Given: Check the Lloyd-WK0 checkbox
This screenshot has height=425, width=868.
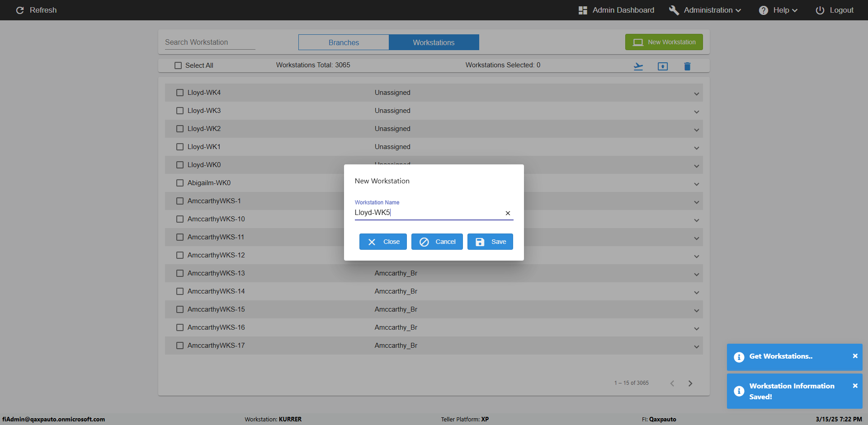Looking at the screenshot, I should [180, 165].
